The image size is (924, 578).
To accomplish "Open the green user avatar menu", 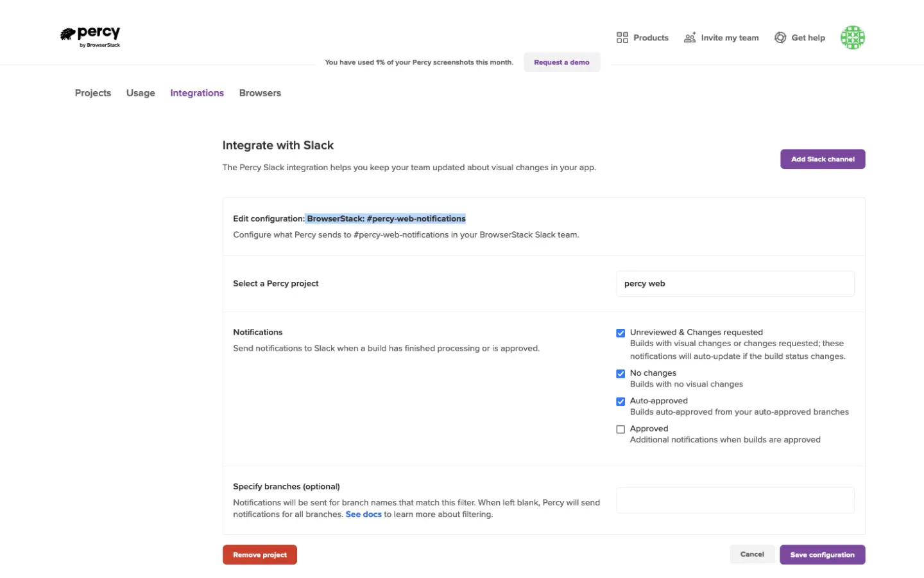I will click(852, 38).
